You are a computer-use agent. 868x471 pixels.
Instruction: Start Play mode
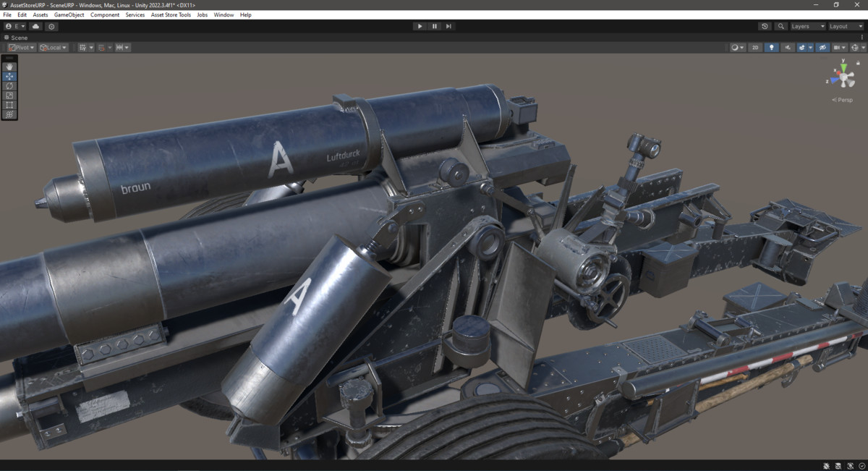coord(420,26)
